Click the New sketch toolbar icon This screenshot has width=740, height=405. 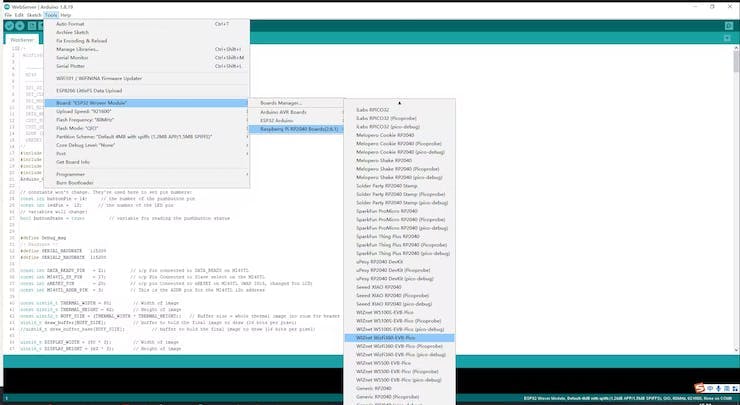32,26
